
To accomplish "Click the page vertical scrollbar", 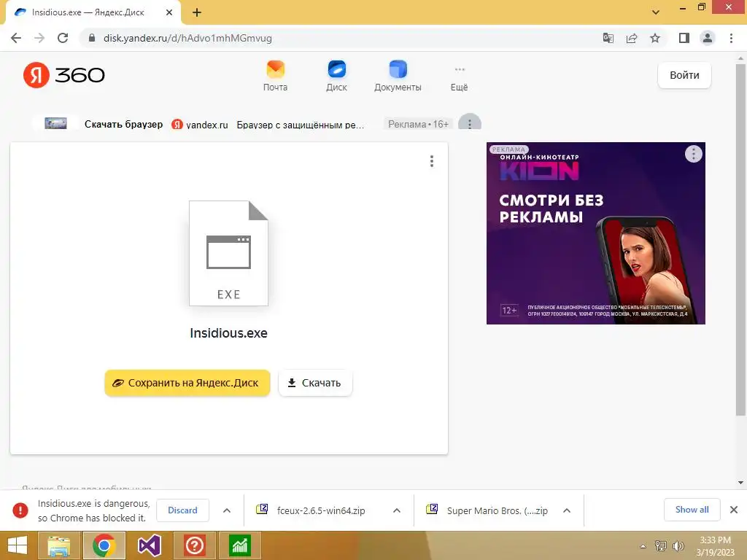I will tap(740, 238).
